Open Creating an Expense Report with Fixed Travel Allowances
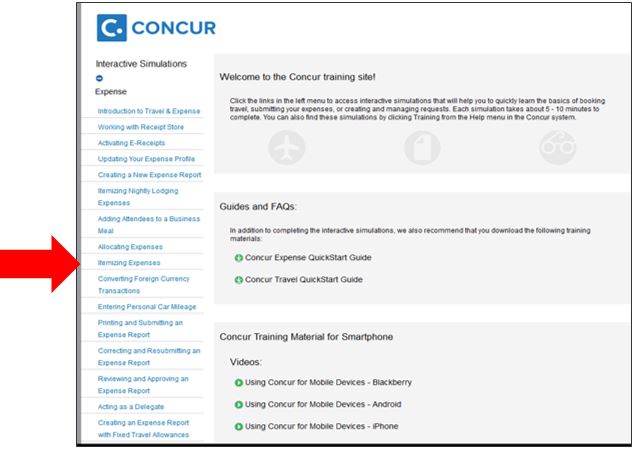Viewport: 637px width, 450px height. pos(143,428)
